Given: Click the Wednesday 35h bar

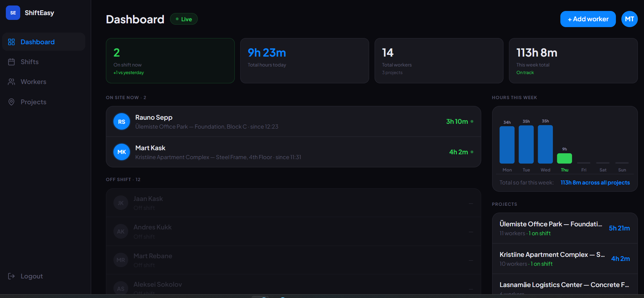Looking at the screenshot, I should (x=545, y=144).
